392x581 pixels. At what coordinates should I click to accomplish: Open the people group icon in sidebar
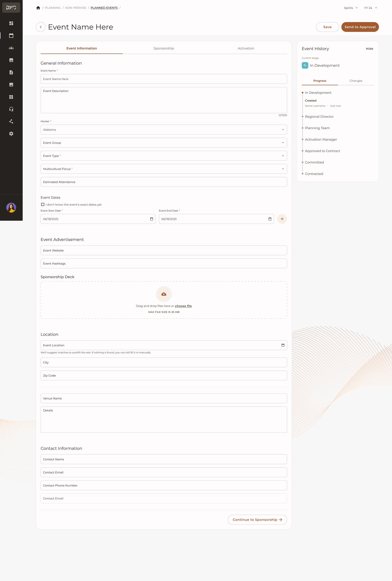pyautogui.click(x=11, y=48)
